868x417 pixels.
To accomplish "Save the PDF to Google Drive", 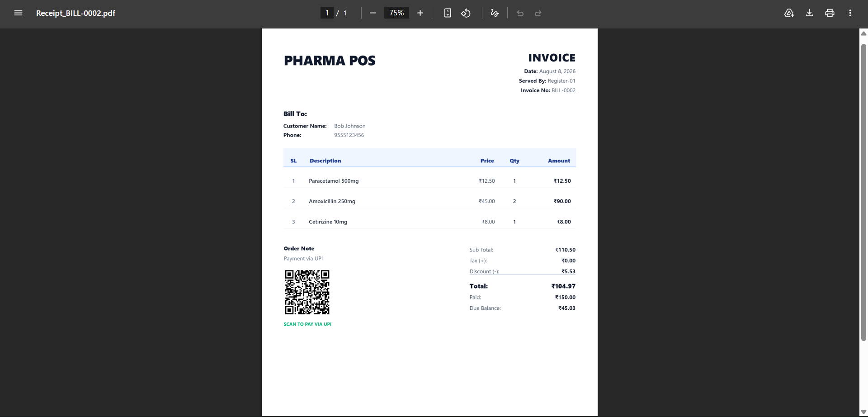I will (x=789, y=13).
